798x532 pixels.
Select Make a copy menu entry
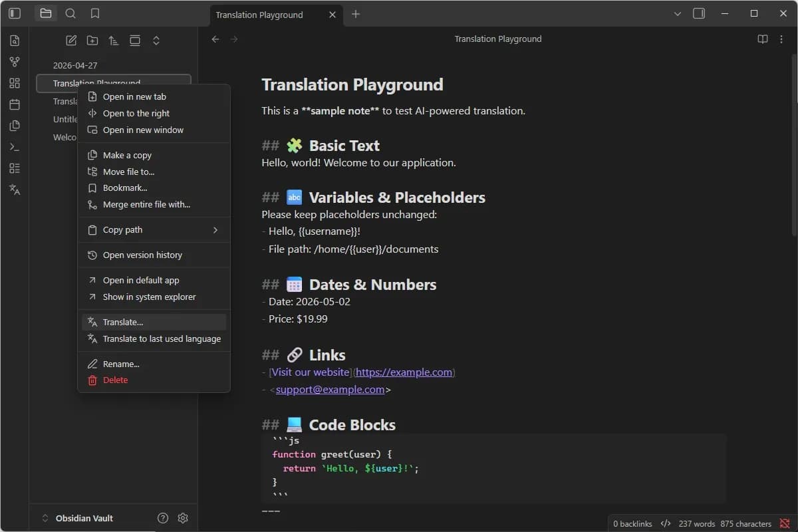154,155
